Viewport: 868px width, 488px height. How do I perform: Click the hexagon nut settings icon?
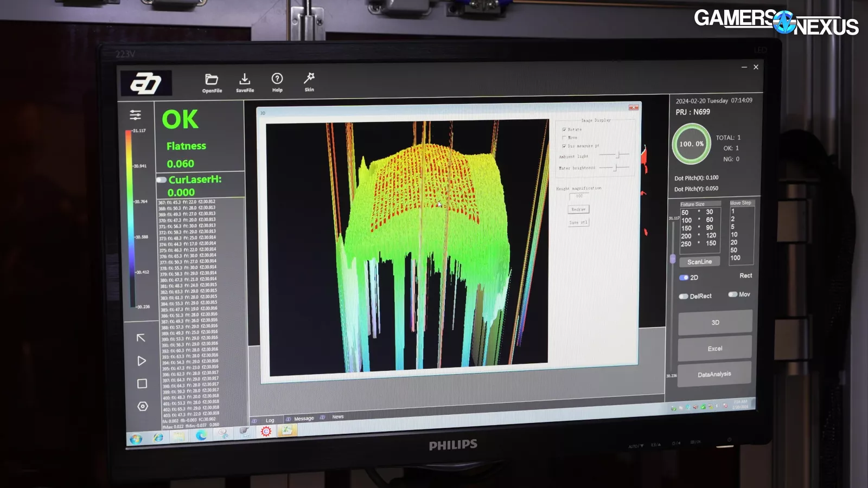(143, 406)
